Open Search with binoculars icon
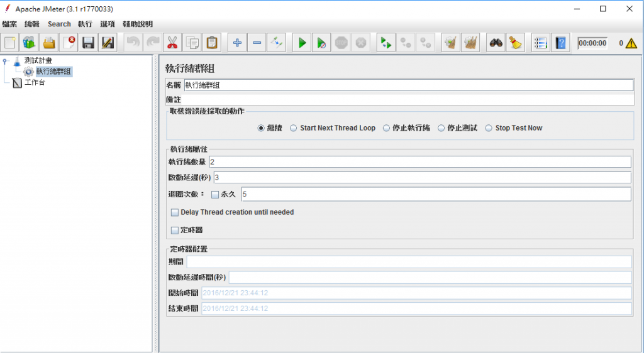Screen dimensions: 644x353 [x=496, y=43]
